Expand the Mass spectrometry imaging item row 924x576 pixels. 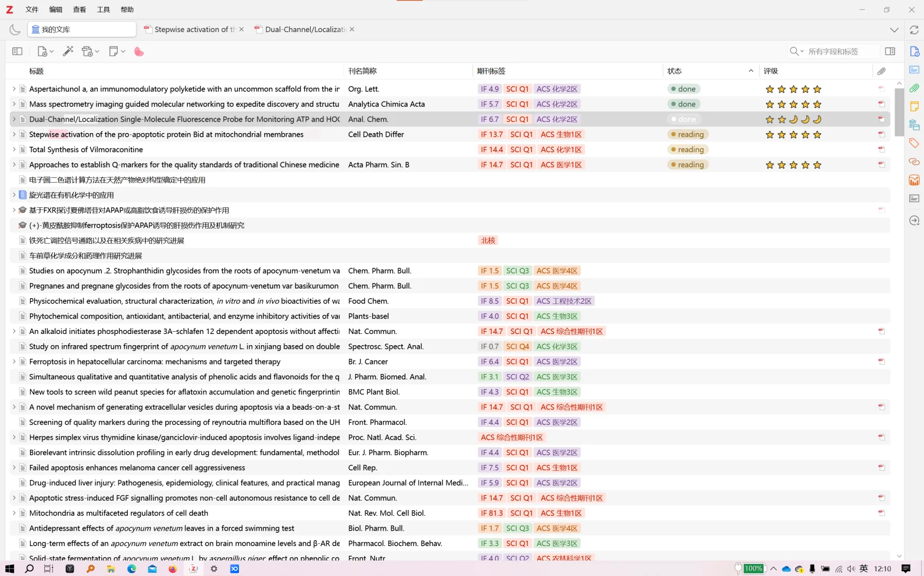point(14,104)
